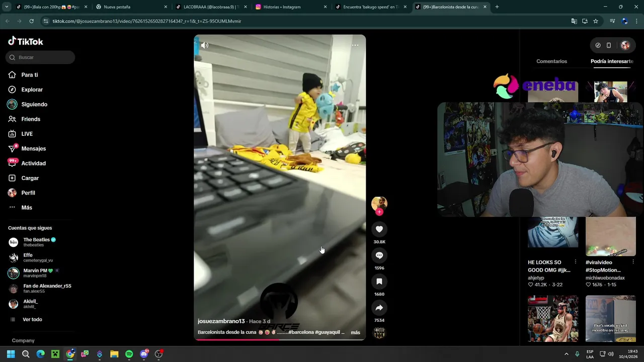This screenshot has height=362, width=644.
Task: Open Fan de Alexander_r55 account
Action: point(40,288)
